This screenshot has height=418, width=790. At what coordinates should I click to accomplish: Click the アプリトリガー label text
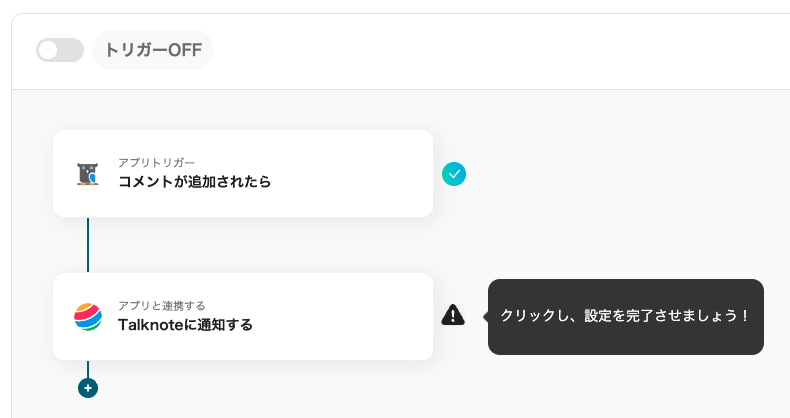click(x=156, y=162)
